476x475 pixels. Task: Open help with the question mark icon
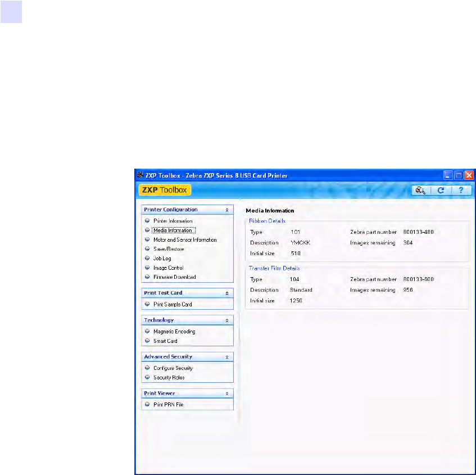tap(461, 190)
